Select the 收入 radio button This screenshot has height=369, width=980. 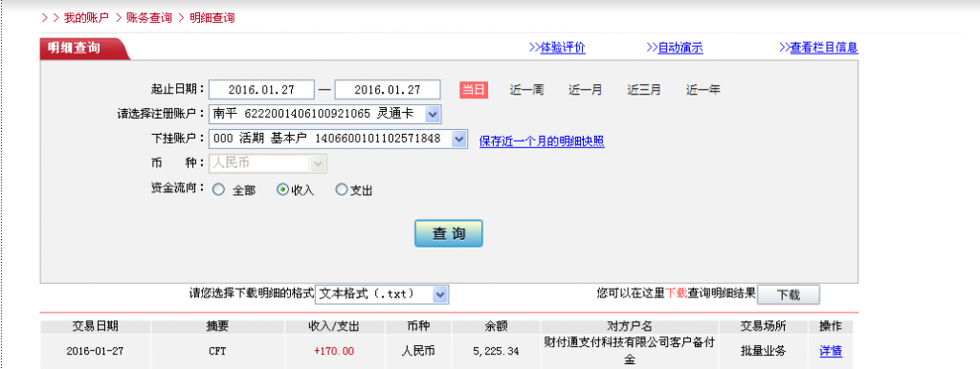(282, 190)
